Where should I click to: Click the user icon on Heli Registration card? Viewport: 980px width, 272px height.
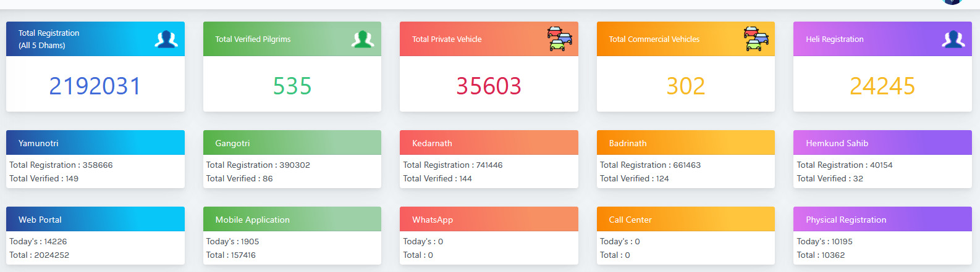coord(953,39)
